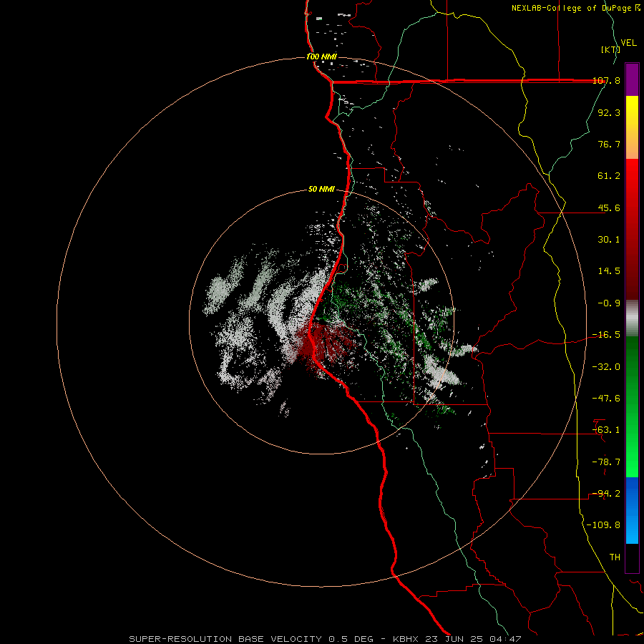Select the 76.7 scale value
644x644 pixels.
click(x=609, y=144)
